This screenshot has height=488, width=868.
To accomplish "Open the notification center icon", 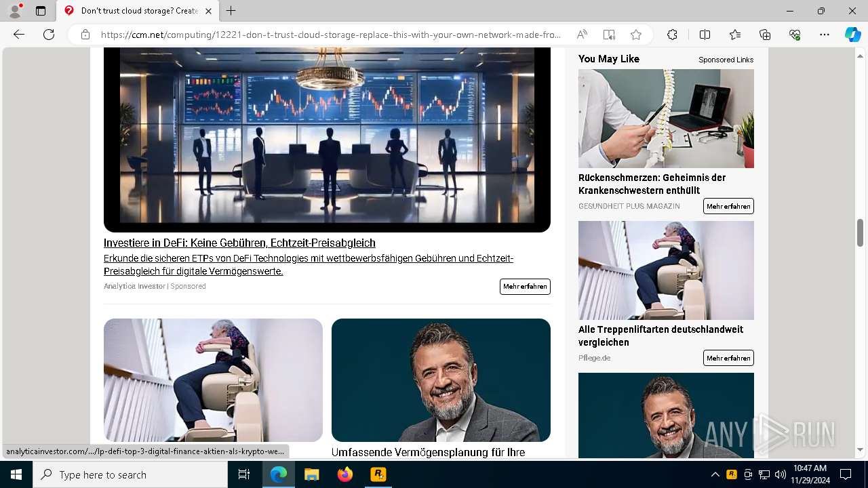I will coord(846,474).
